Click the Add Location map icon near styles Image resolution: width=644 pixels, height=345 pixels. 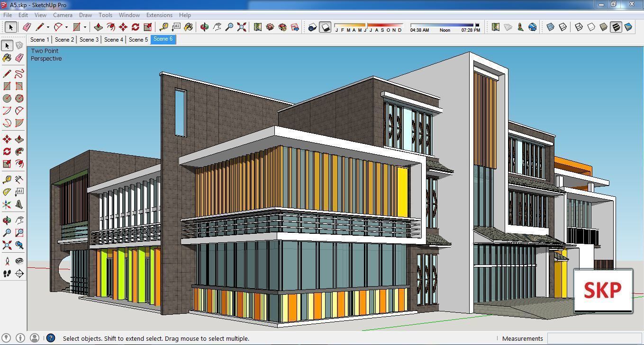(x=496, y=27)
